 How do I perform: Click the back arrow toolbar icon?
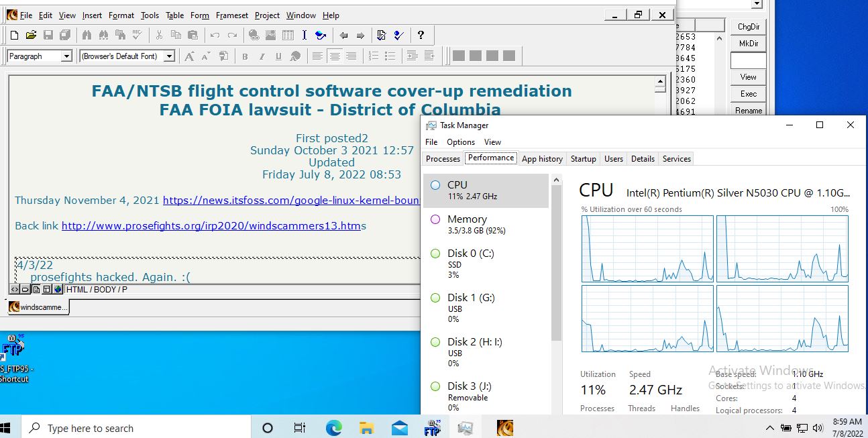tap(343, 36)
